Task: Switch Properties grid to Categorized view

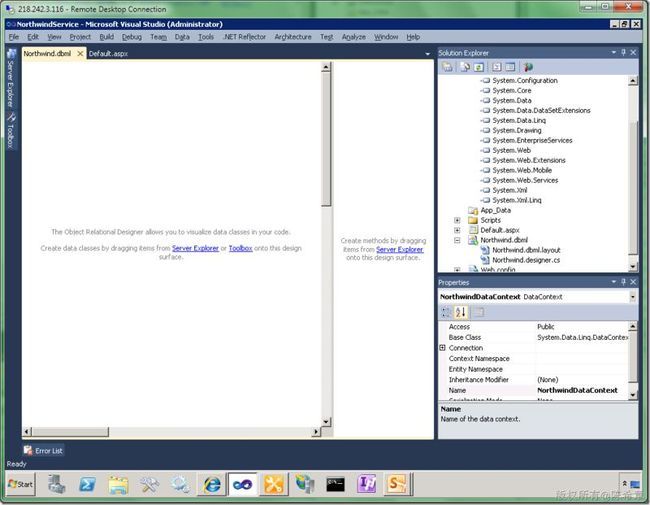Action: [x=446, y=312]
